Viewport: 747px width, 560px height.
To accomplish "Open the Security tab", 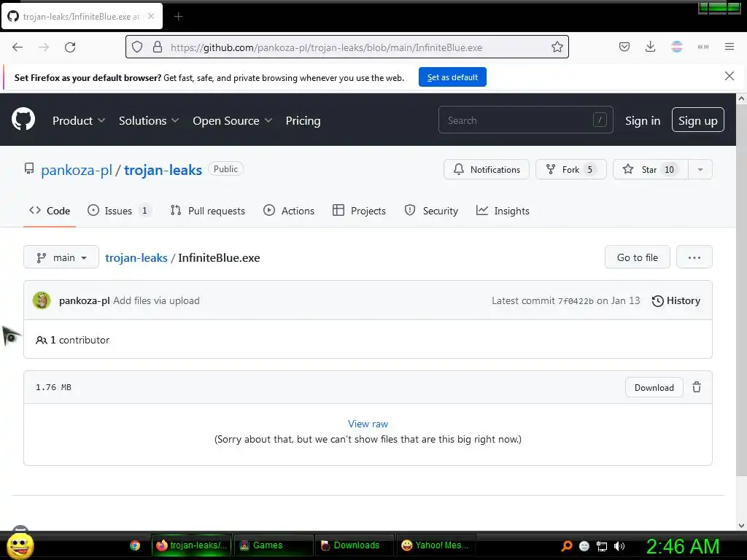I will pos(431,211).
